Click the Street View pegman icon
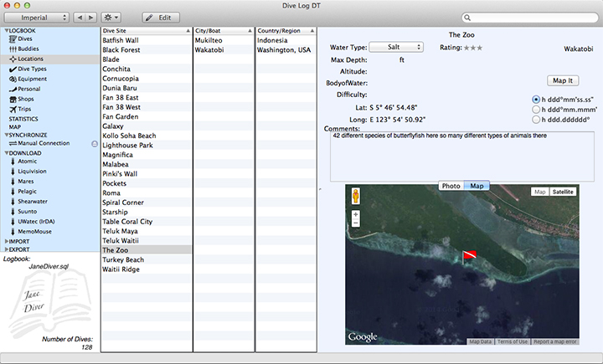 356,197
